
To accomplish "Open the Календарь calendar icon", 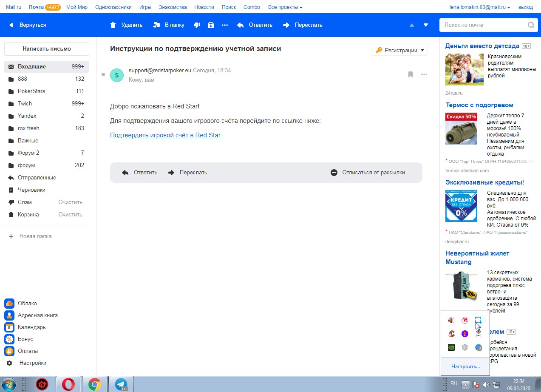I will 9,327.
